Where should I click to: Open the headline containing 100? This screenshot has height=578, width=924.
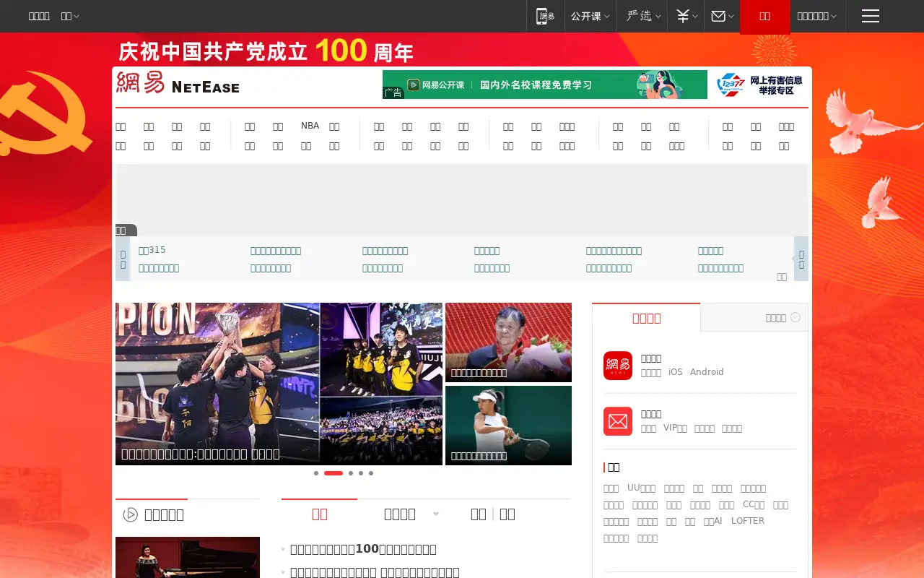coord(363,549)
